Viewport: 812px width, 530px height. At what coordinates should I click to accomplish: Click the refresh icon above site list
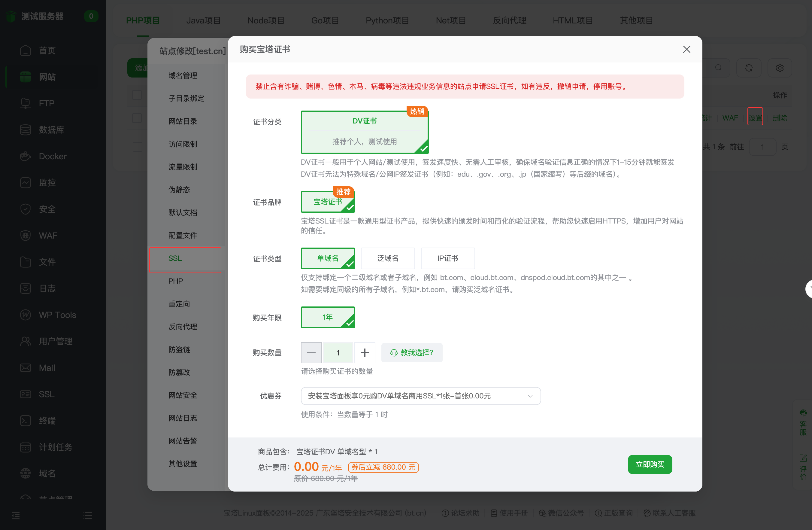pos(749,68)
